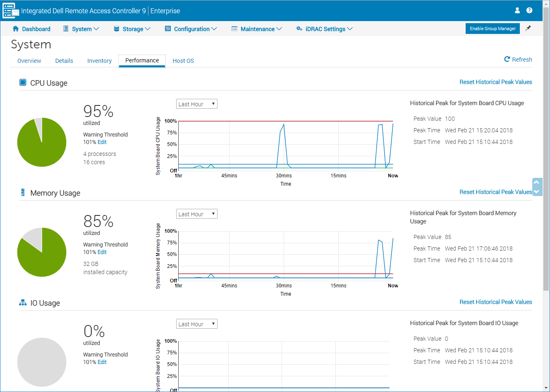This screenshot has height=392, width=550.
Task: Reset Historical Peak Values for CPU Usage
Action: [496, 82]
